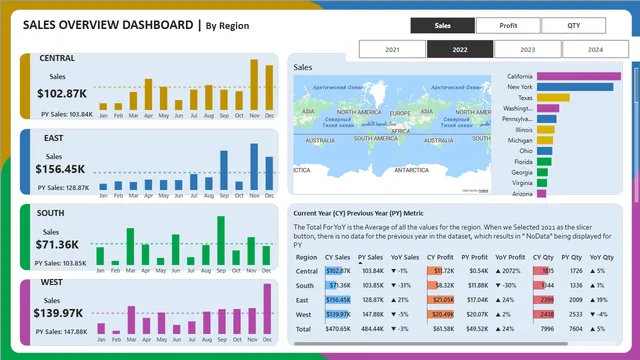640x360 pixels.
Task: Click the Florida bar in state chart
Action: pos(544,162)
